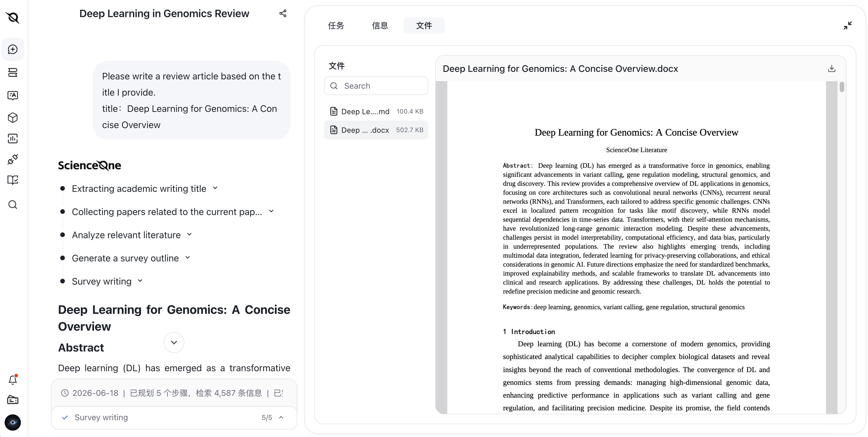Click the 文件 heading above search
This screenshot has height=437, width=868.
(337, 66)
